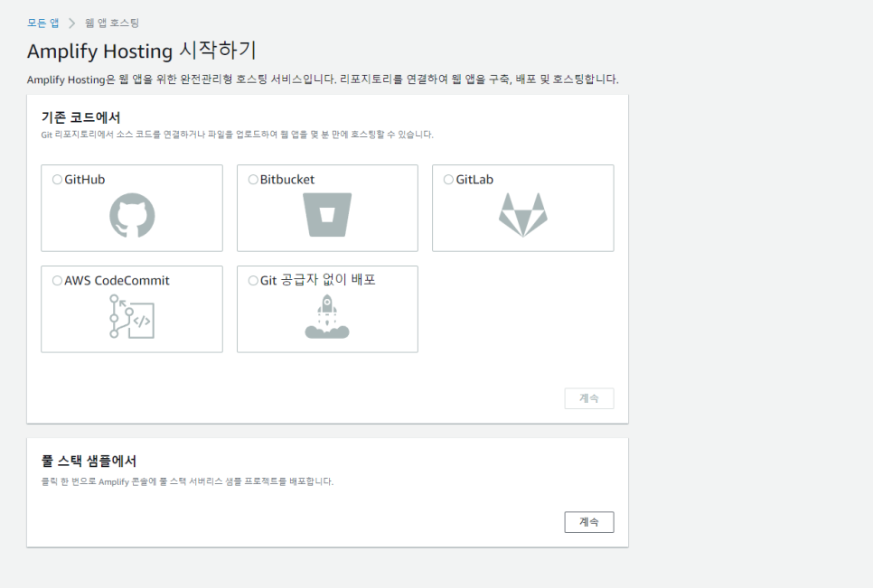
Task: Select the GitLab radio button
Action: 449,179
